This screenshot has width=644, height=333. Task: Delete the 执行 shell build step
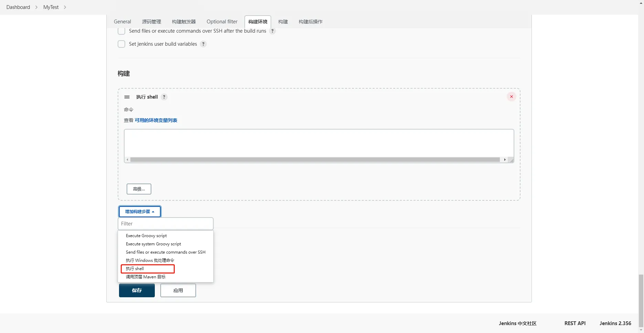tap(511, 97)
